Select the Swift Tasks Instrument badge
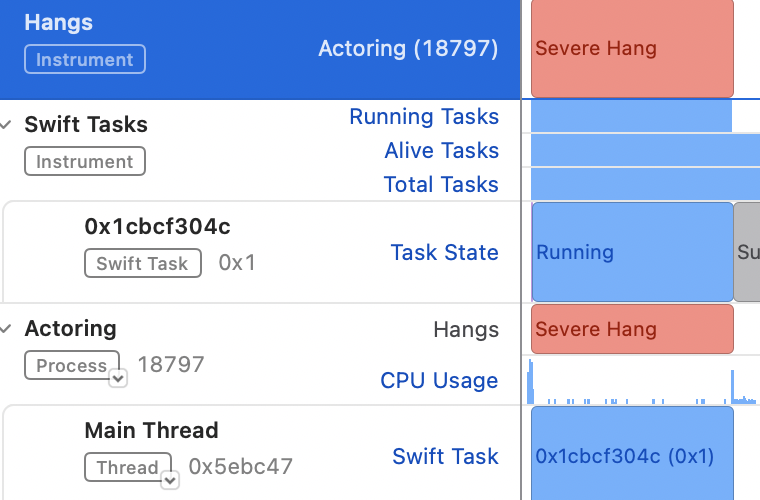Screen dimensions: 760x500 pos(85,161)
